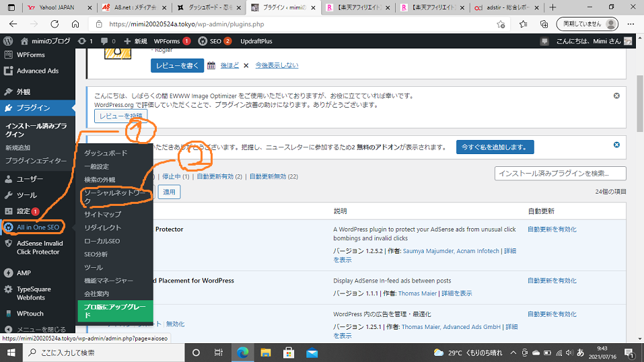Select ダッシュボード in the SEO submenu
Viewport: 644px width, 362px height.
[106, 153]
